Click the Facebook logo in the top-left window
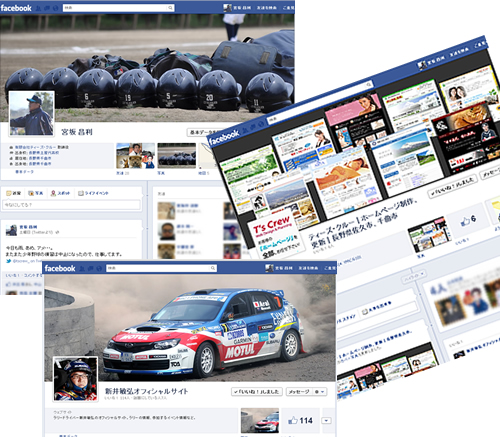Screen dimensions: 500x437 [16, 8]
